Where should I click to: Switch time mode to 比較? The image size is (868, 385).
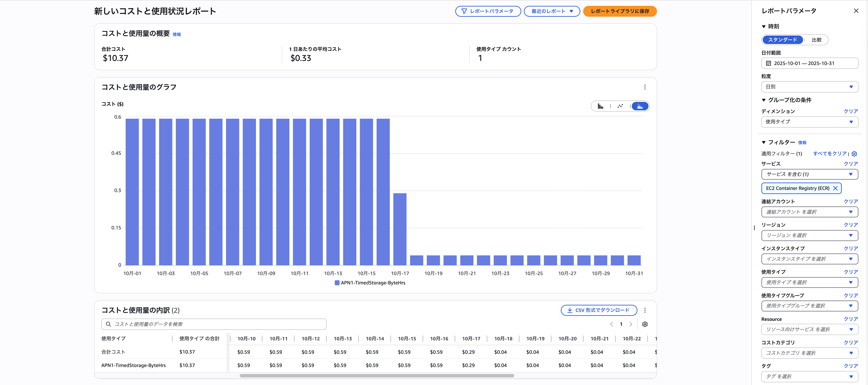[x=817, y=40]
